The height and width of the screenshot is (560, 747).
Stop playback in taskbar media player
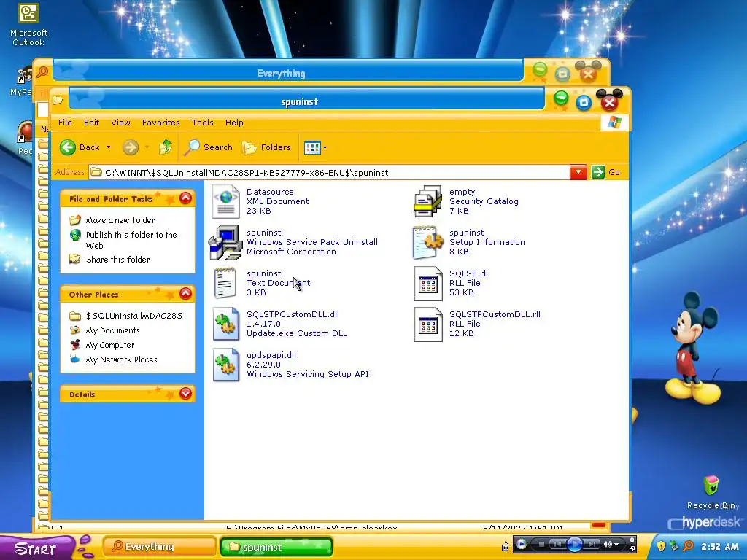(541, 544)
